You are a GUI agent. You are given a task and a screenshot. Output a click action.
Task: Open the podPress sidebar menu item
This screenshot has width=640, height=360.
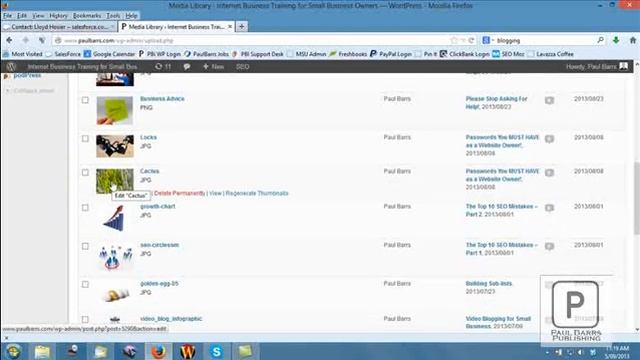pyautogui.click(x=27, y=76)
